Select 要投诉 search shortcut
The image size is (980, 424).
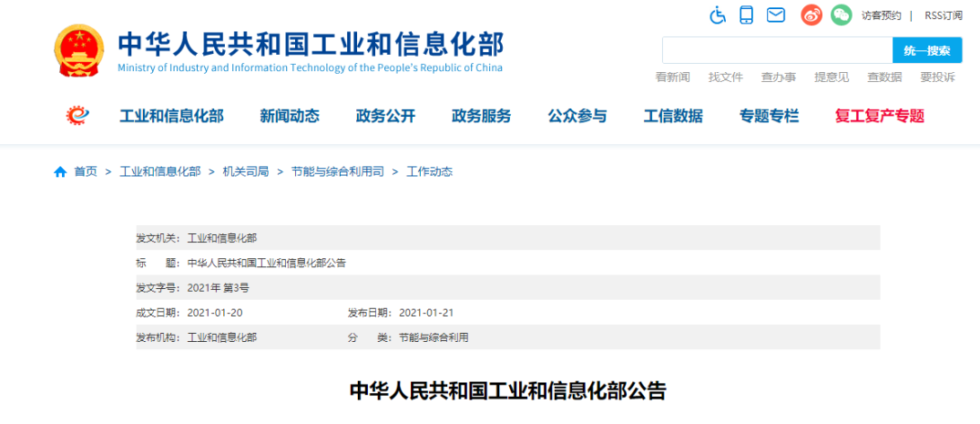tap(937, 78)
